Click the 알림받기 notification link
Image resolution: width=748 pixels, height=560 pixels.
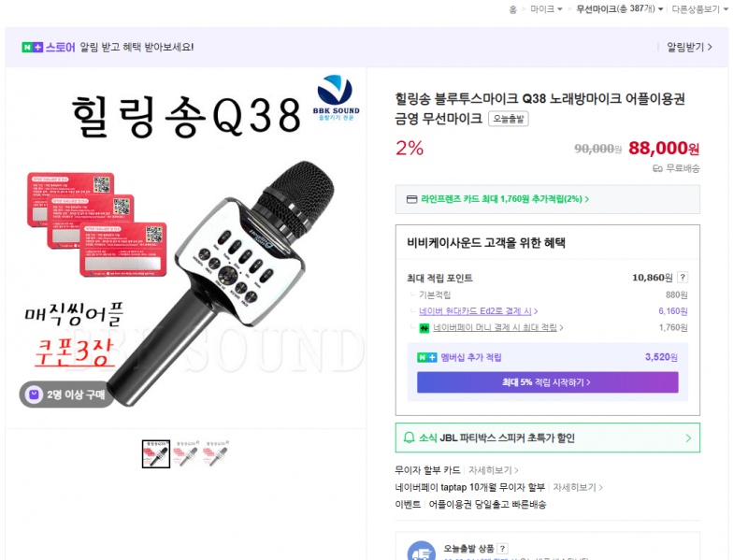[x=689, y=47]
